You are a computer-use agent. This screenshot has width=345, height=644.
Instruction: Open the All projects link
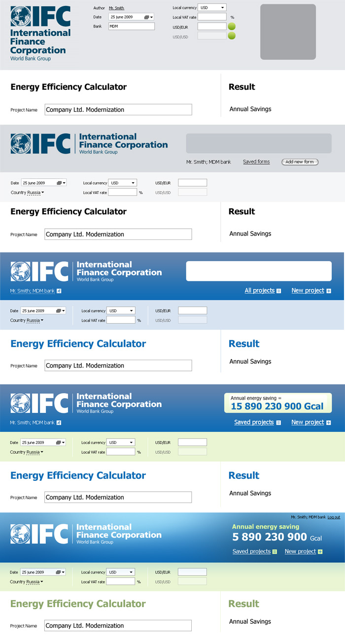(x=259, y=291)
